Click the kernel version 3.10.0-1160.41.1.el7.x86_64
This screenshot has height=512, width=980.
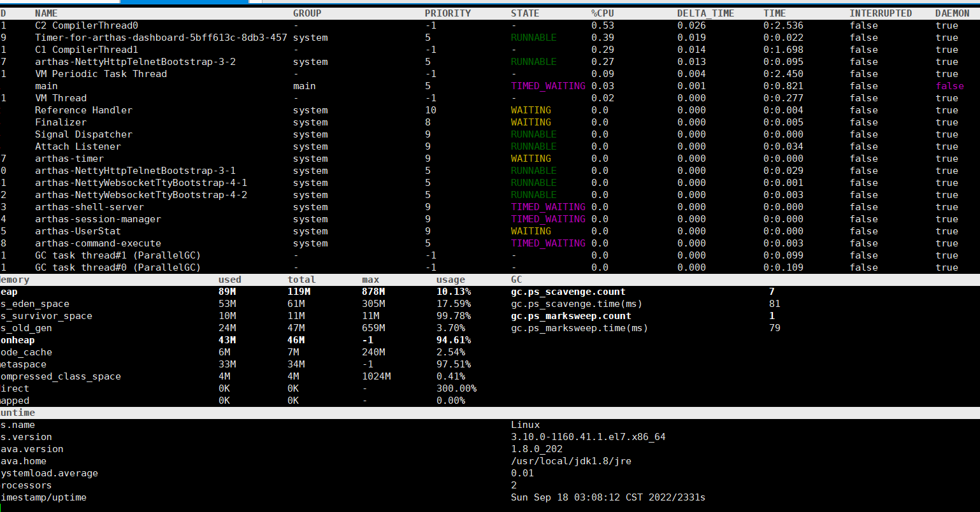click(588, 437)
